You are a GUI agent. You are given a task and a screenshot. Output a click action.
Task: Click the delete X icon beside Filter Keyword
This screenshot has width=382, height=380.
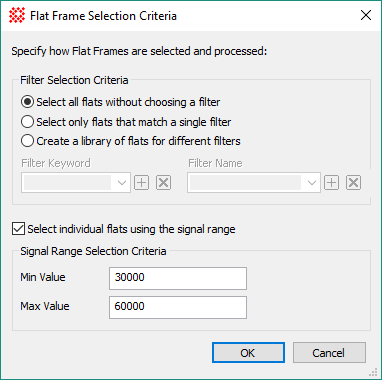[x=163, y=183]
